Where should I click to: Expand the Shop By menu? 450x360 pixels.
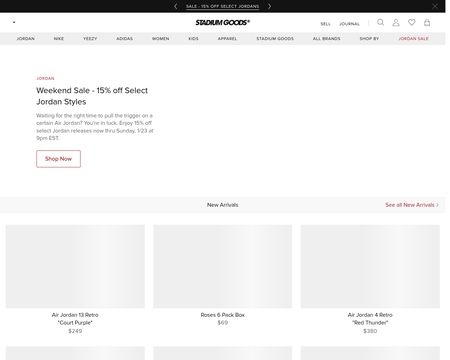coord(369,39)
